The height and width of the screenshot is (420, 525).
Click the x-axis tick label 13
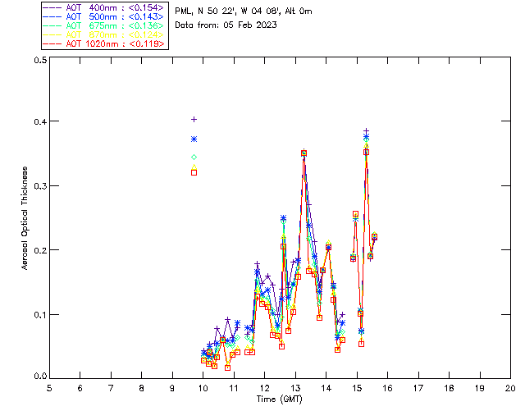(x=295, y=388)
